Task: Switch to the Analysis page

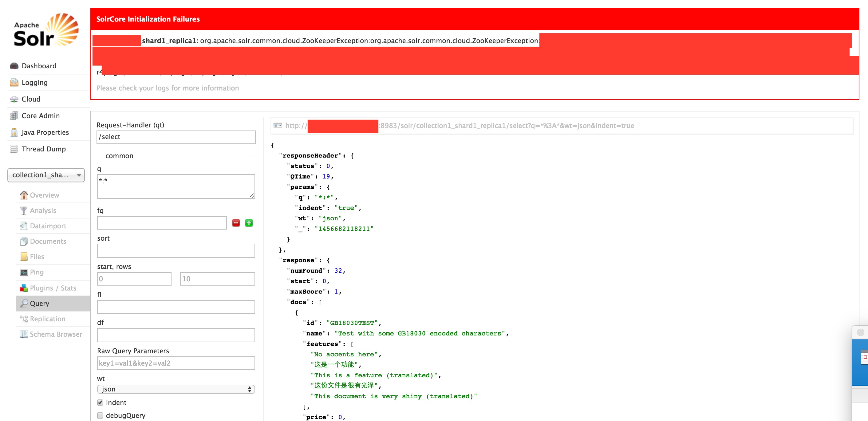Action: (x=43, y=210)
